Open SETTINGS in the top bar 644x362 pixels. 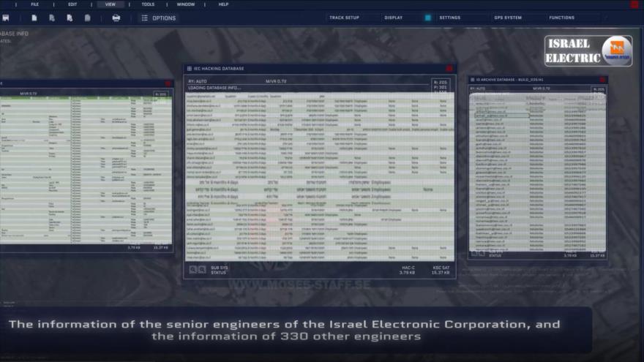(x=450, y=18)
